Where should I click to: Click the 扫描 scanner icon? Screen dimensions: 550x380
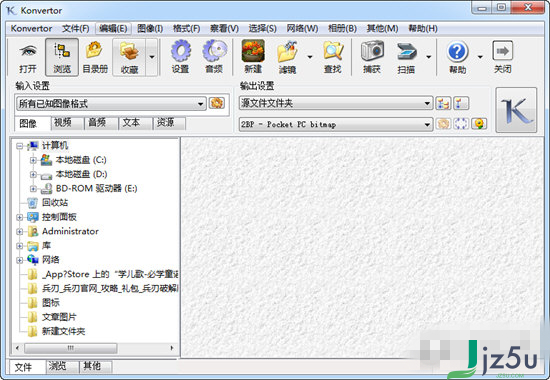pos(407,52)
